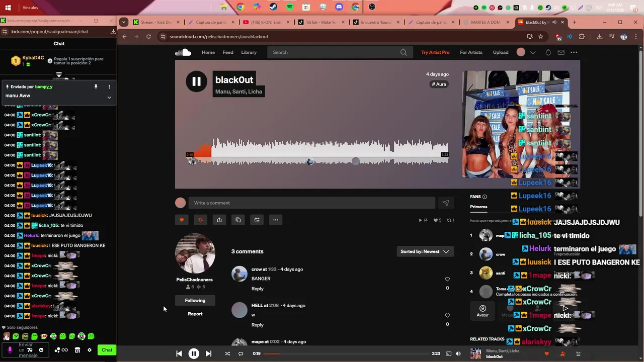This screenshot has width=644, height=362.
Task: Expand the chat leaderboard handle below KybaD4C
Action: [59, 75]
